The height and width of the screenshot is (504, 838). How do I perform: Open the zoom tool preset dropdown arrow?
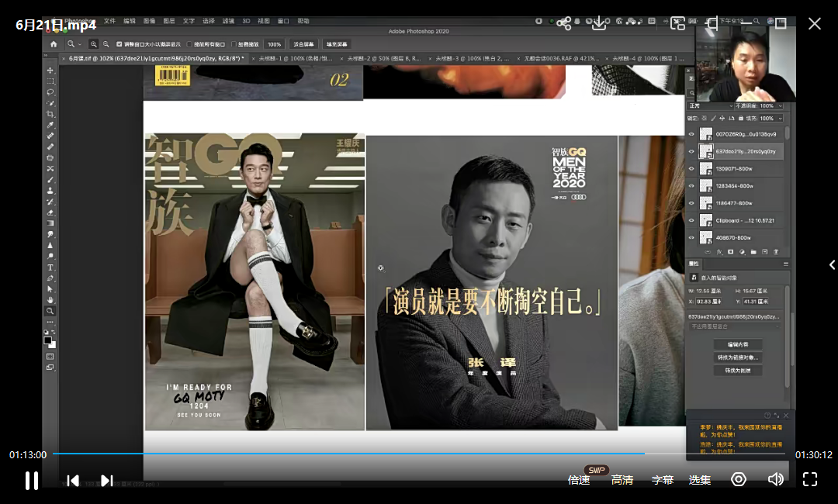coord(80,44)
